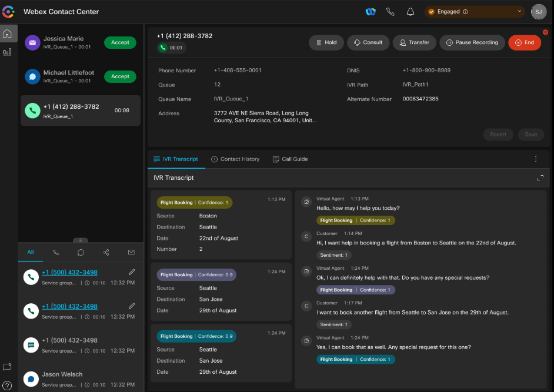The width and height of the screenshot is (554, 392).
Task: Click the Queue Name value IVR_Queue_1
Action: 231,99
